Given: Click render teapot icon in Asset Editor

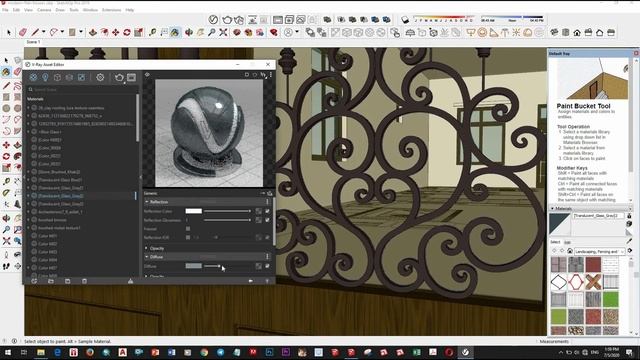Looking at the screenshot, I should click(x=119, y=77).
